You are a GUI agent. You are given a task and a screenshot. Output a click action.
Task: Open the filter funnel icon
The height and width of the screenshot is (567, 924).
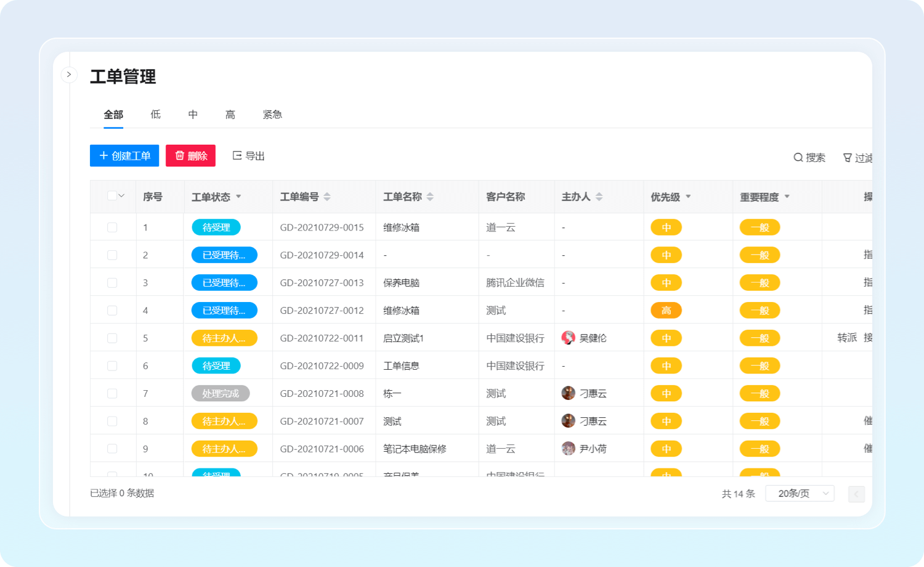coord(847,158)
